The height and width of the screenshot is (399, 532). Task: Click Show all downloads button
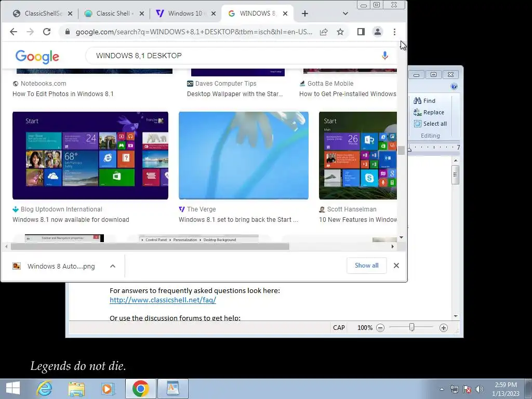(366, 265)
